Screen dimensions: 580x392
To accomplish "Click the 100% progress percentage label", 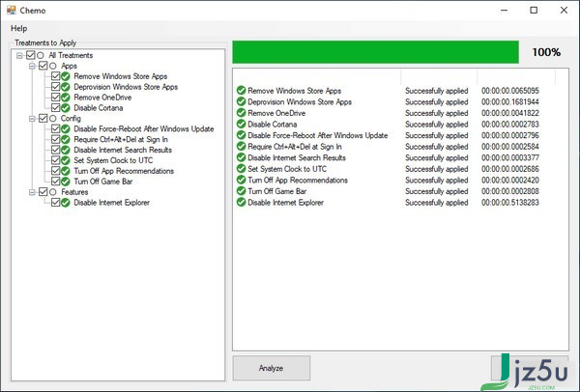I will [x=546, y=52].
